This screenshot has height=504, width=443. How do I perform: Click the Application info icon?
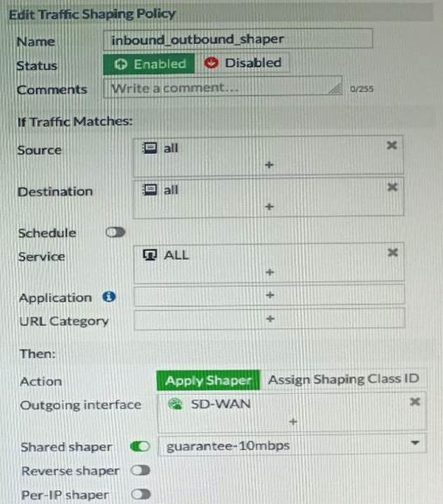(x=108, y=297)
